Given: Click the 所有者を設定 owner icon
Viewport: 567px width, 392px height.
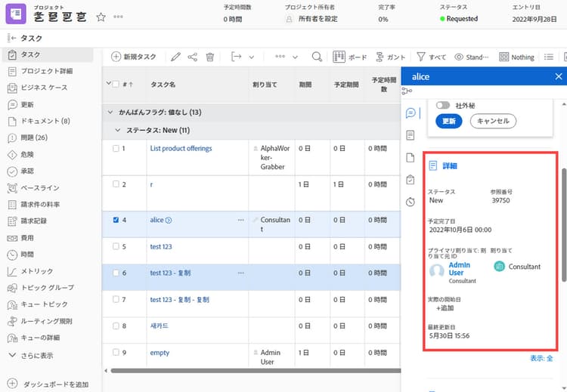Looking at the screenshot, I should tap(289, 19).
